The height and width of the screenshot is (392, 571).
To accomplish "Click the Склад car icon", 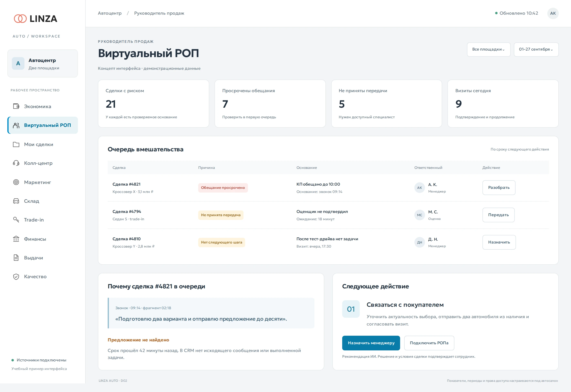I will [x=16, y=201].
